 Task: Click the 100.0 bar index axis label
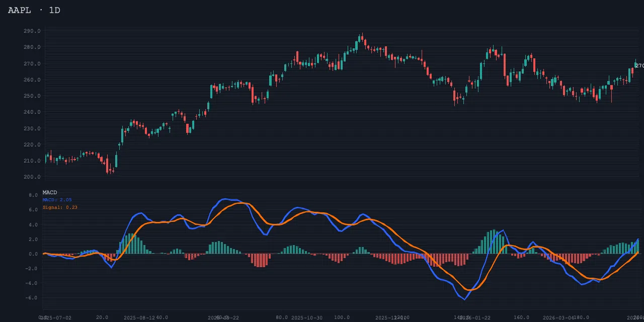342,317
